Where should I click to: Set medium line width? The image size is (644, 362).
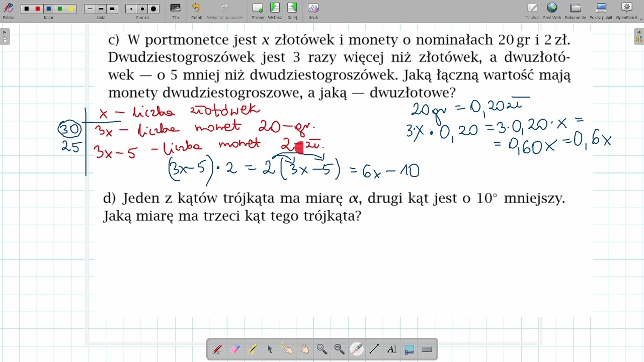coord(101,9)
